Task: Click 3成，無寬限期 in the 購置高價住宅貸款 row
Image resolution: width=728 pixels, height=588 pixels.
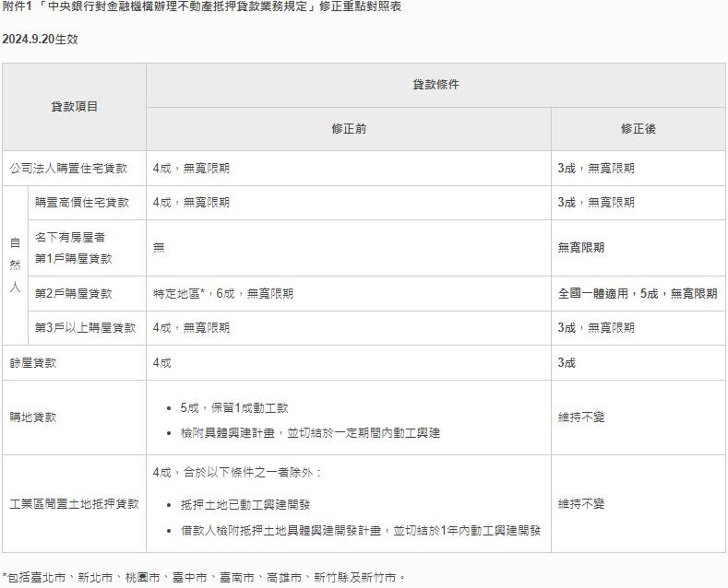Action: point(596,202)
